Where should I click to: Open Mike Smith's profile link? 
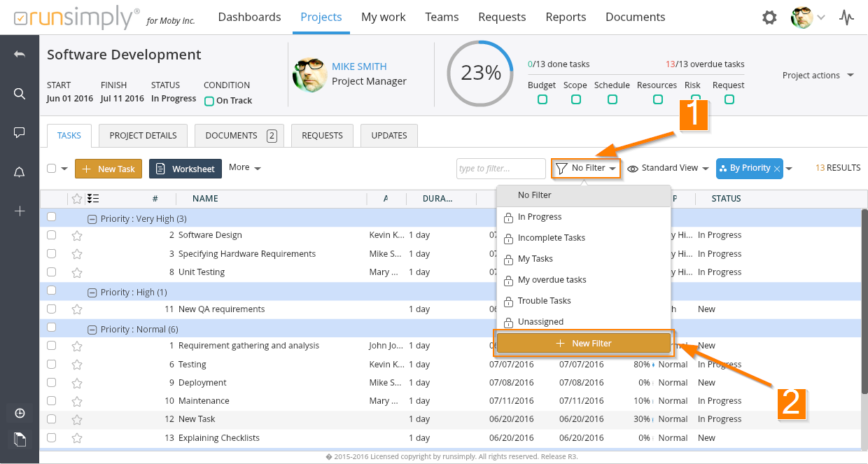point(359,66)
